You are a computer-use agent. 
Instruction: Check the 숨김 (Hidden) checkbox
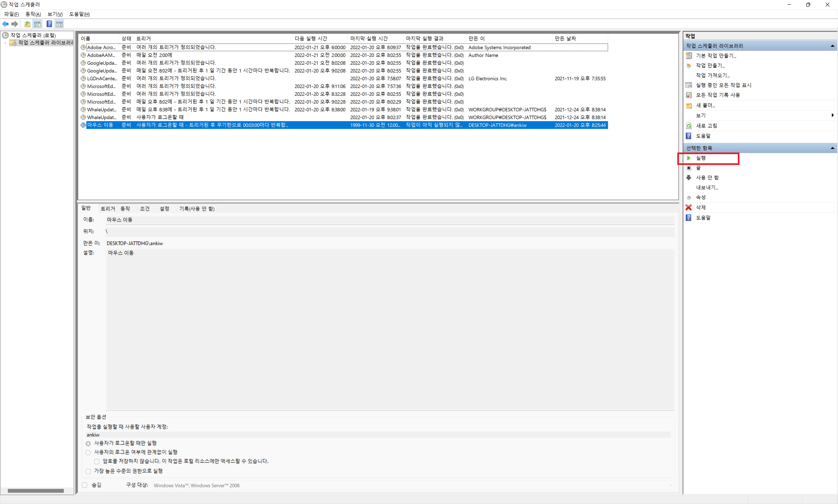click(84, 485)
